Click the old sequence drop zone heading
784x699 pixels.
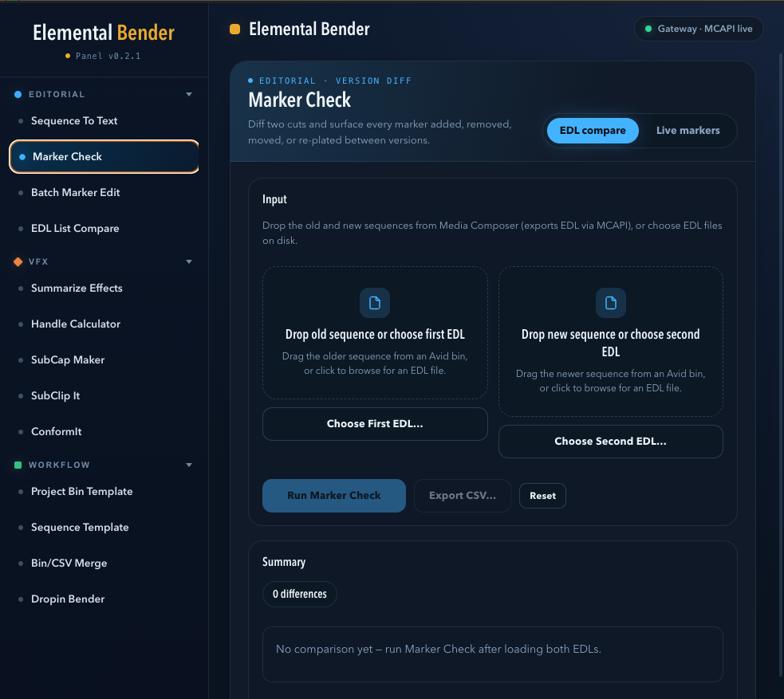[375, 334]
